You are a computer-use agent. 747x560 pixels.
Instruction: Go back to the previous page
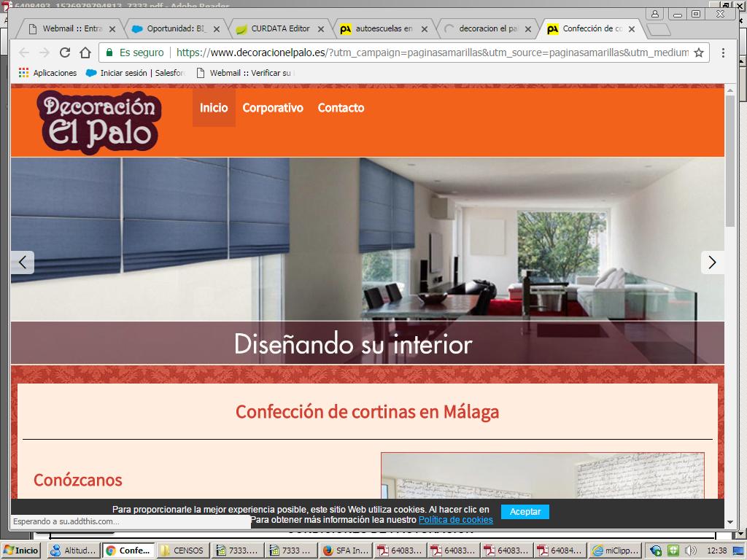coord(23,52)
